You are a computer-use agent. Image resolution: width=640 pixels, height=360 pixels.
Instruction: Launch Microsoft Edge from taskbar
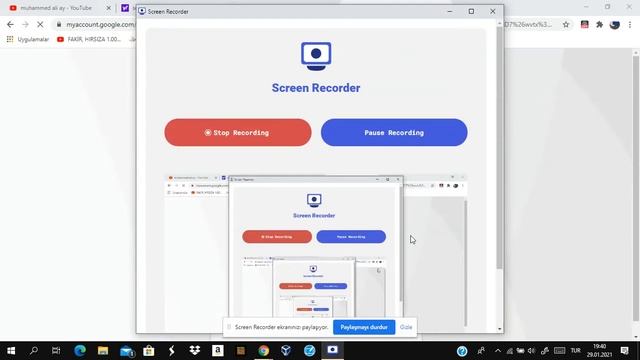[x=80, y=351]
